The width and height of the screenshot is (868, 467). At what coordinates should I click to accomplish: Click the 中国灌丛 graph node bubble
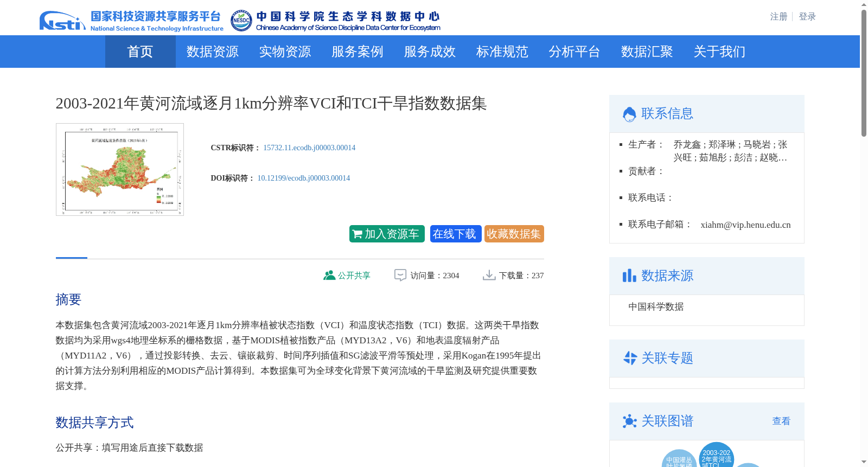[679, 459]
